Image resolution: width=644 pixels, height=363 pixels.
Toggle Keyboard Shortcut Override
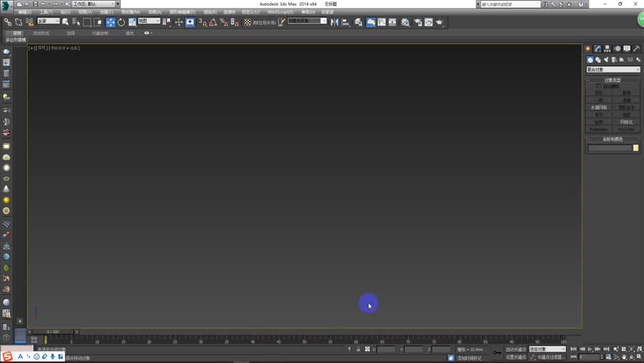(190, 22)
